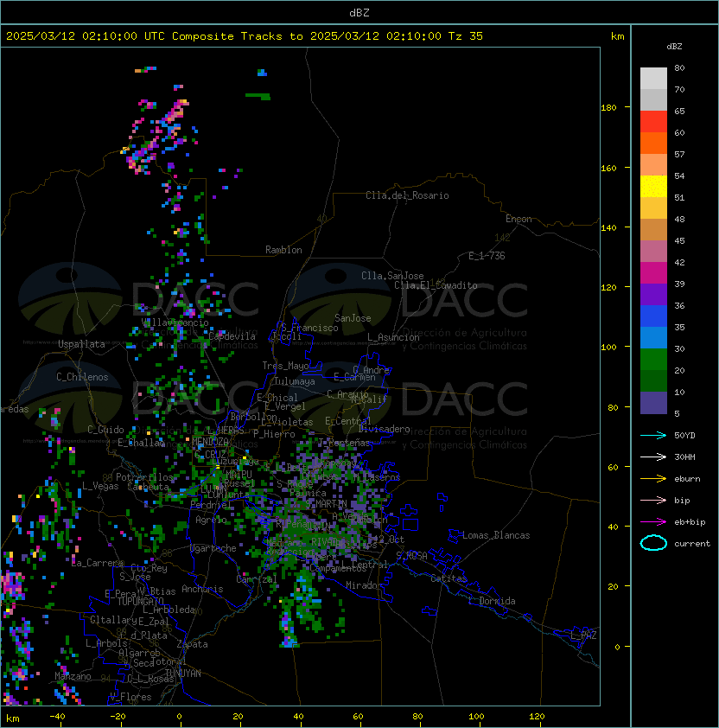Click the La_Carrera map label
719x728 pixels.
(x=98, y=563)
